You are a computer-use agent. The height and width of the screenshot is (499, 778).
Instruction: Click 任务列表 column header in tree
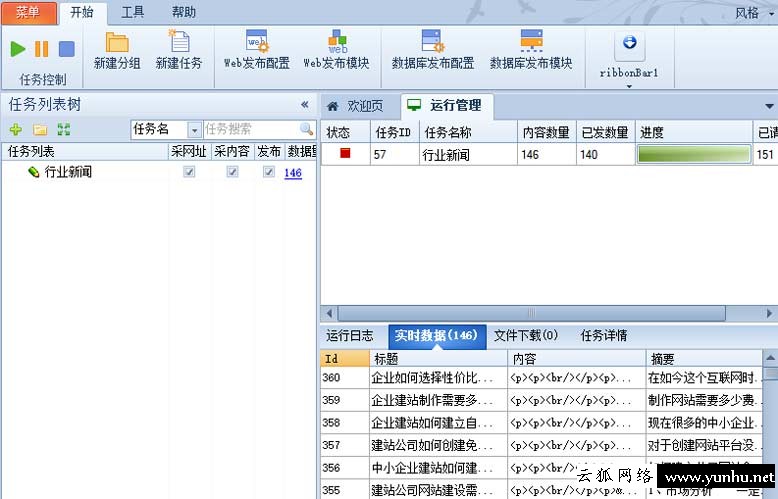85,151
